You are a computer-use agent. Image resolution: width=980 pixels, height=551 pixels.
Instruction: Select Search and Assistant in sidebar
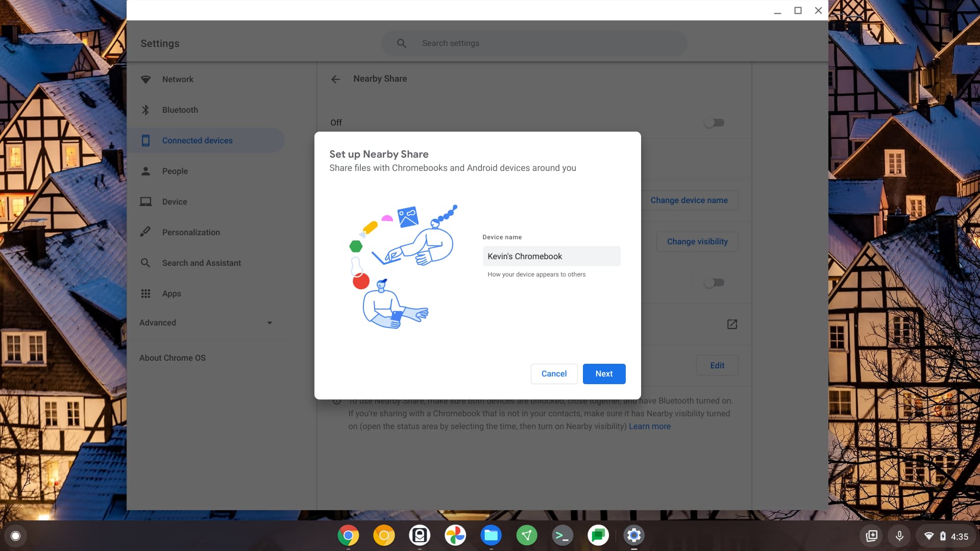coord(206,263)
